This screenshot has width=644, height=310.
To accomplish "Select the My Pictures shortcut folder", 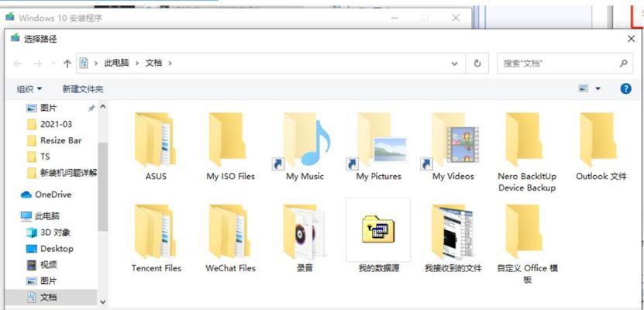I will 378,146.
